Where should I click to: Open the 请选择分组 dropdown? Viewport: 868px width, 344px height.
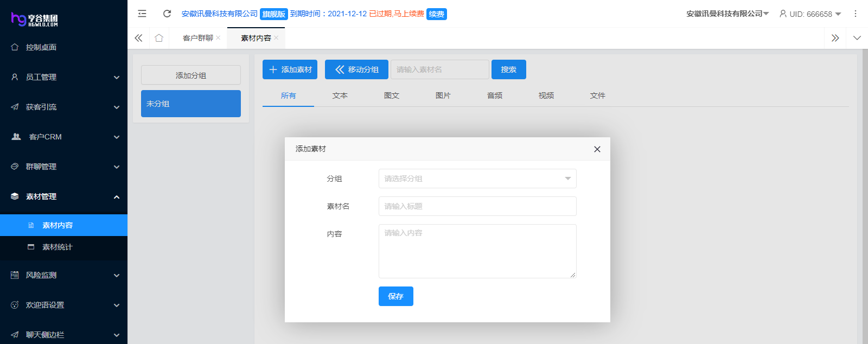pos(477,179)
